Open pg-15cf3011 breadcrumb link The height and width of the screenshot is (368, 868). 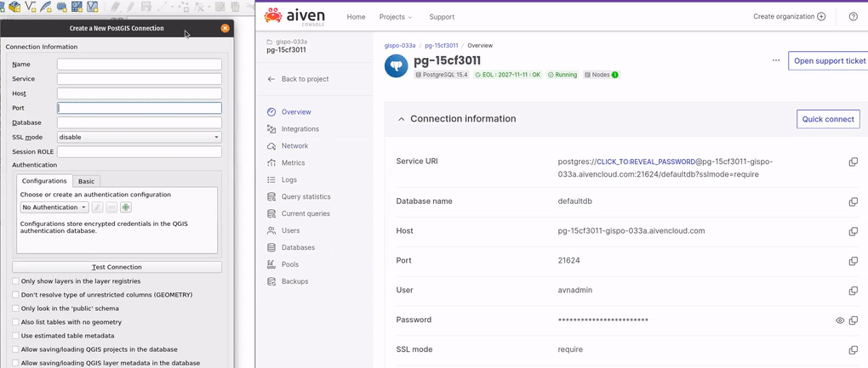pos(441,45)
